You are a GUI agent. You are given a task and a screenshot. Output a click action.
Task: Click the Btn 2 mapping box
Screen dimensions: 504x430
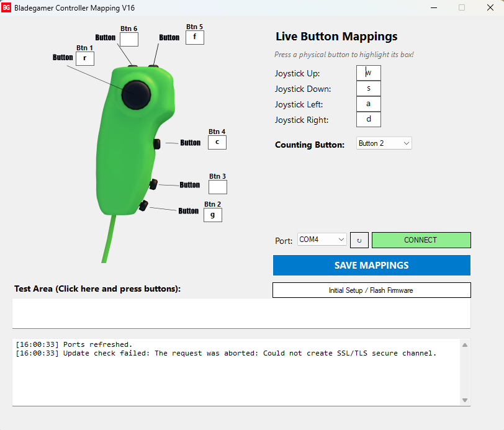tap(212, 215)
